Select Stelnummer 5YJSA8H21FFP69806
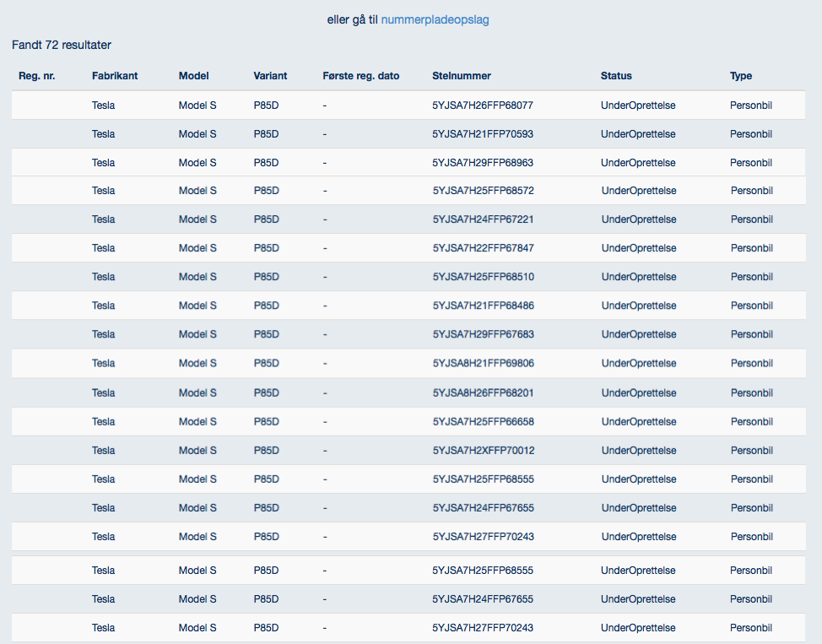Image resolution: width=822 pixels, height=644 pixels. 484,364
